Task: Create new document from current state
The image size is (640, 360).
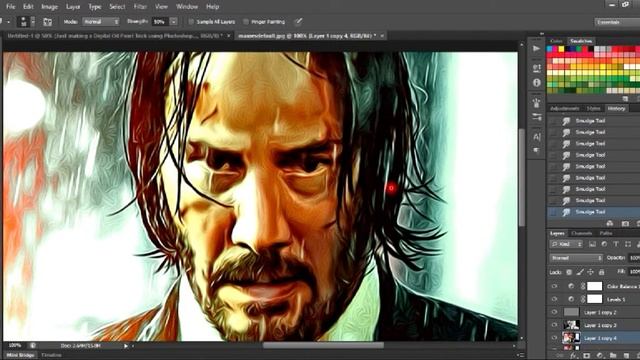Action: point(610,223)
